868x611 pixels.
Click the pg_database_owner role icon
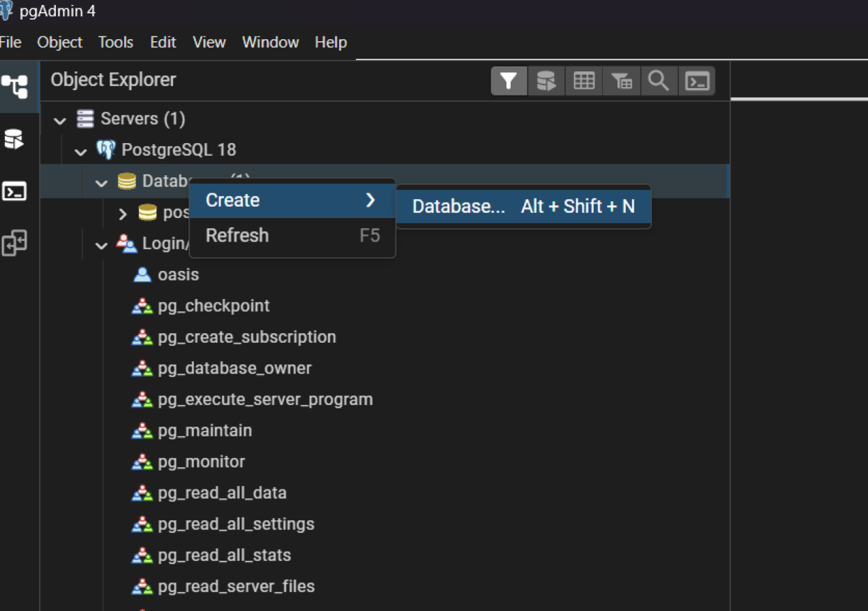coord(142,368)
